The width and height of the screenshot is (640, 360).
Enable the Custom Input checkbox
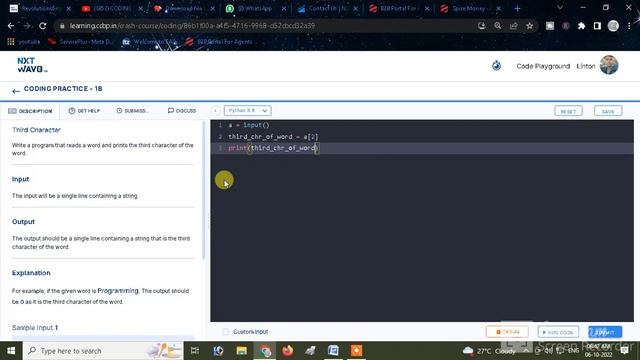[x=226, y=332]
